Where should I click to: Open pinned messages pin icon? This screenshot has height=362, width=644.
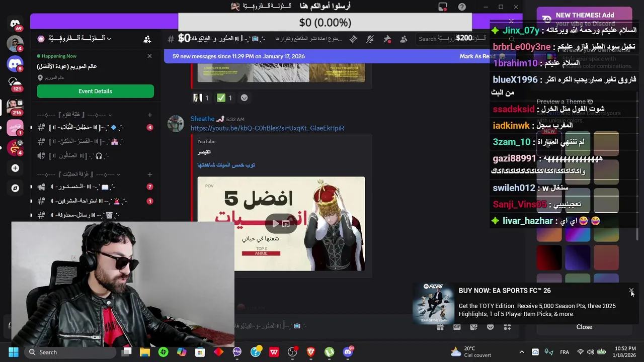pos(387,39)
